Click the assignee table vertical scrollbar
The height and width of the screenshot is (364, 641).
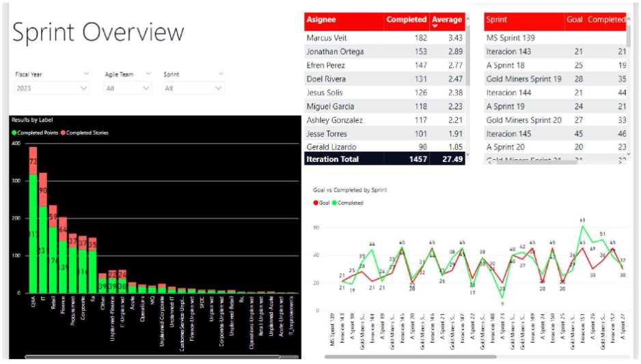pyautogui.click(x=468, y=55)
